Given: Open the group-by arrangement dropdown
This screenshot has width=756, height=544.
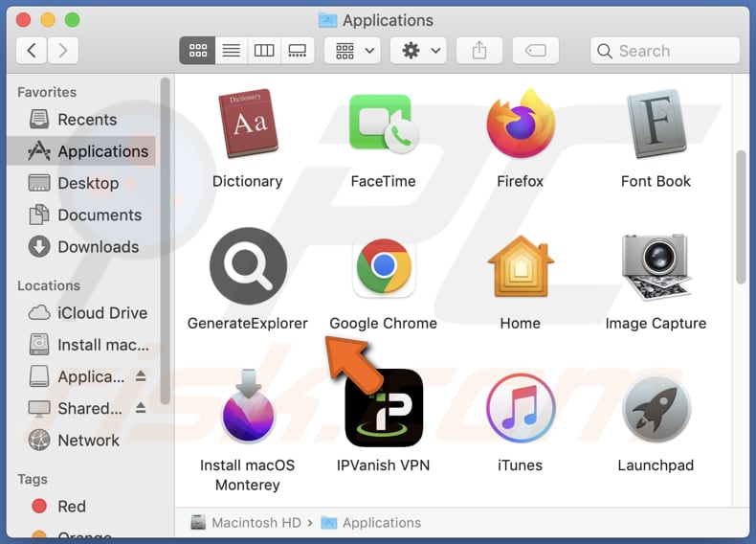Looking at the screenshot, I should [x=352, y=50].
